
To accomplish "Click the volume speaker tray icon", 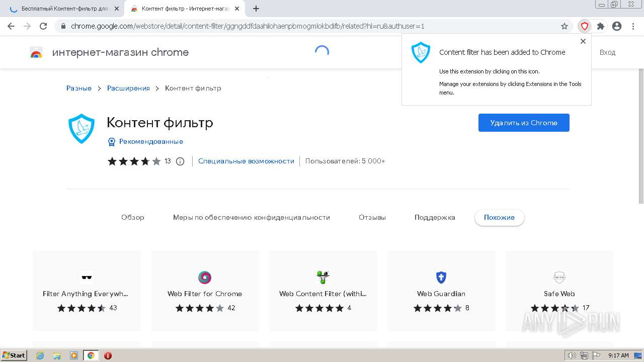I will pyautogui.click(x=572, y=355).
